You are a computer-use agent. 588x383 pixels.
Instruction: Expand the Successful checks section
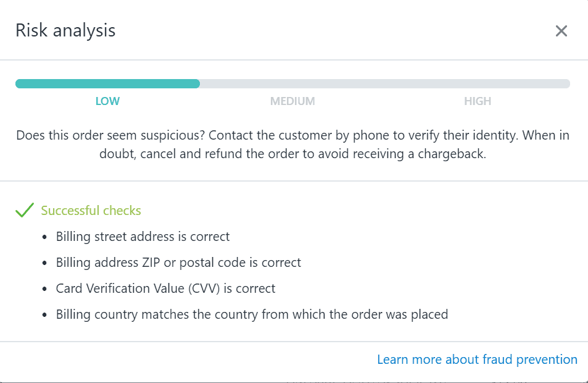pyautogui.click(x=91, y=210)
